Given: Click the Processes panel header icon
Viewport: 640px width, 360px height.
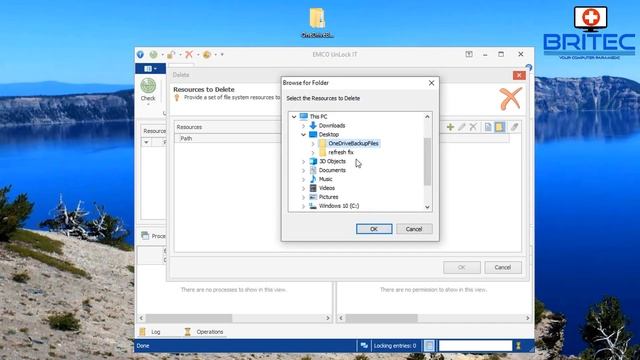Looking at the screenshot, I should tap(145, 236).
